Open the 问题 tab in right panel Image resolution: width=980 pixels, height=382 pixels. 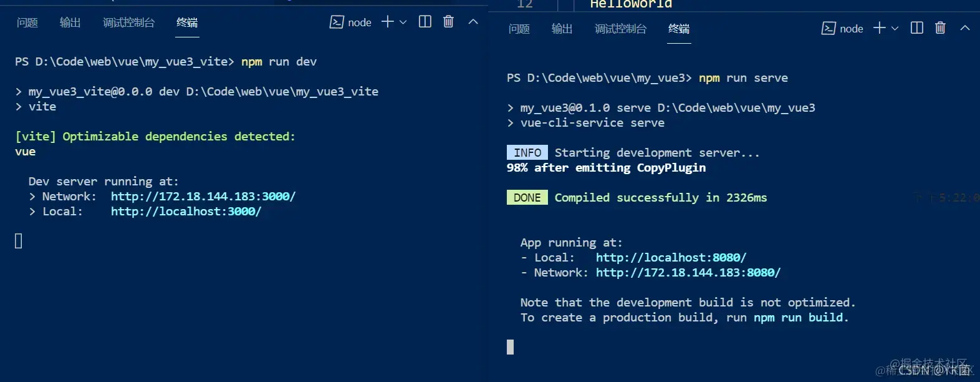point(519,29)
